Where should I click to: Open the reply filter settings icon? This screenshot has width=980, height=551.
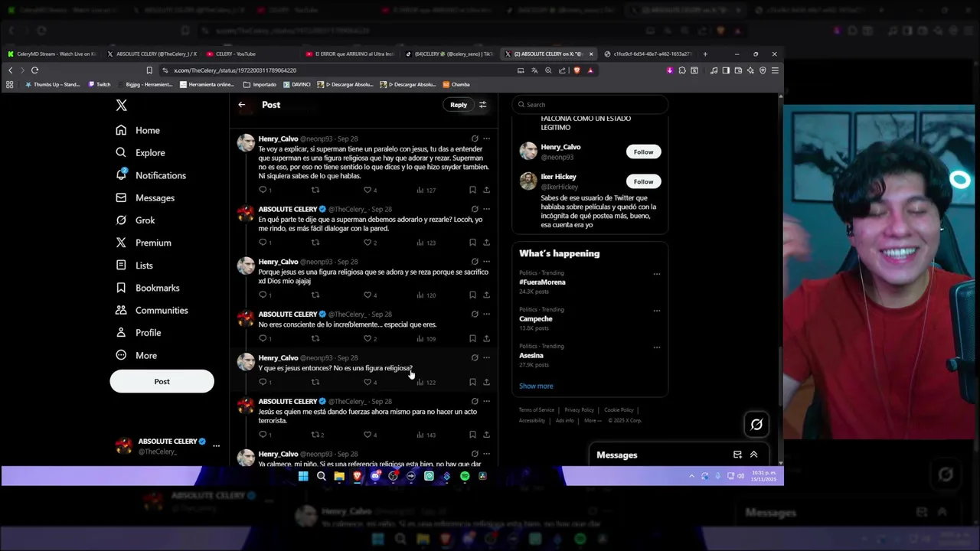(482, 105)
